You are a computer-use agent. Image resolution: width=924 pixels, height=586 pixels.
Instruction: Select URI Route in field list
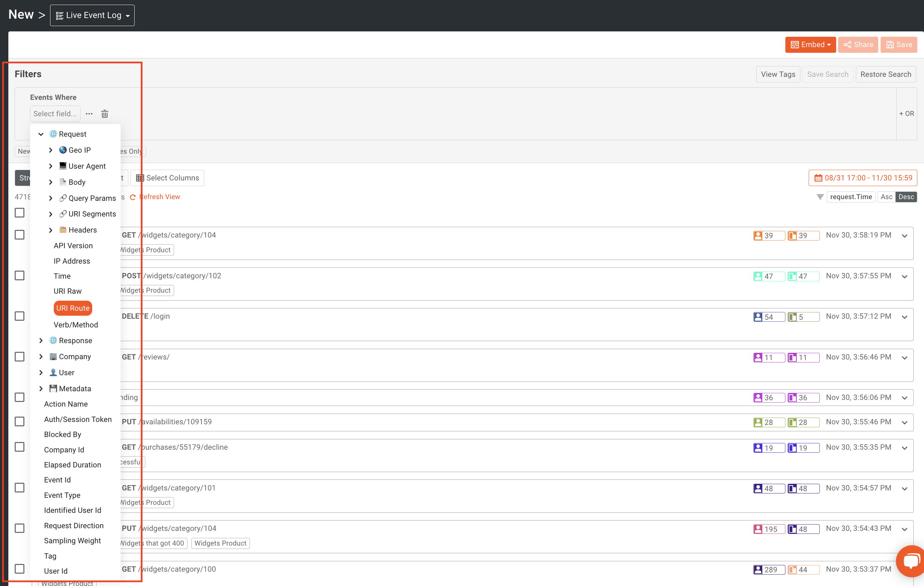click(73, 308)
